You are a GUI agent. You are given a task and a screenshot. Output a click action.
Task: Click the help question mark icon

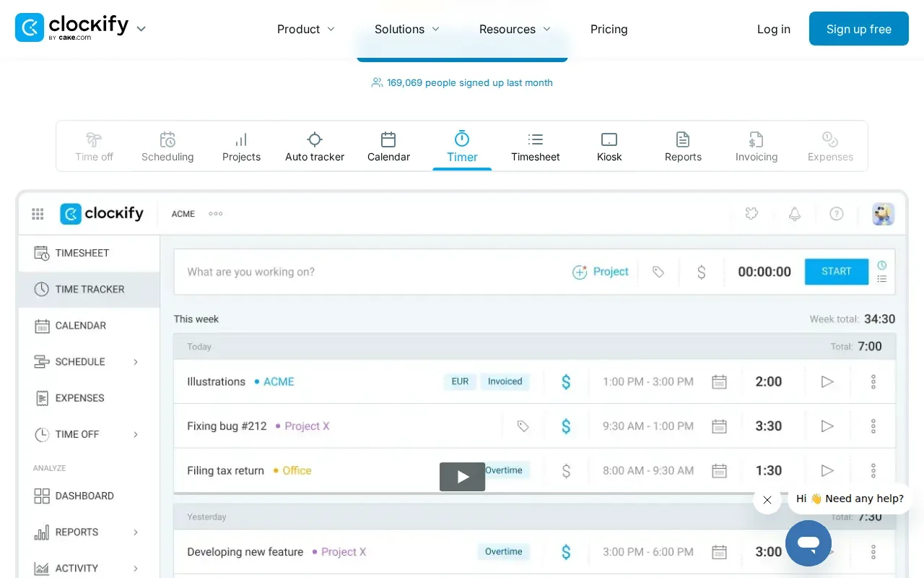(837, 214)
